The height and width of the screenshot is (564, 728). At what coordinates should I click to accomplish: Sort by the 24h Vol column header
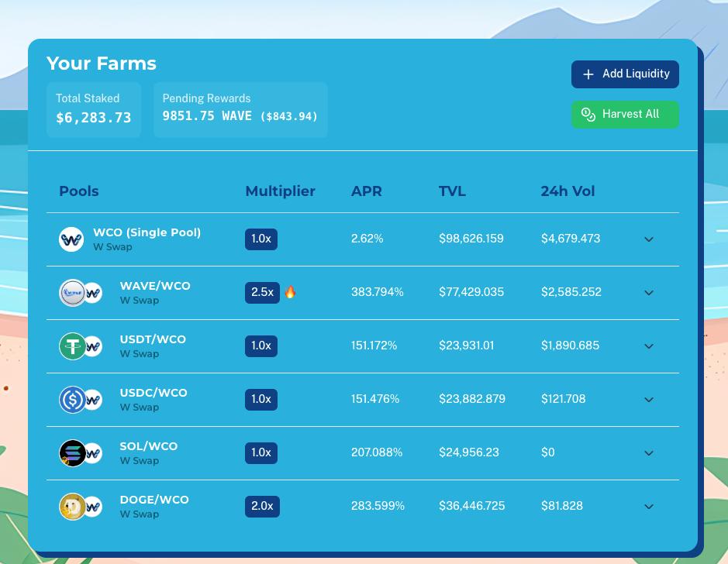click(x=568, y=191)
